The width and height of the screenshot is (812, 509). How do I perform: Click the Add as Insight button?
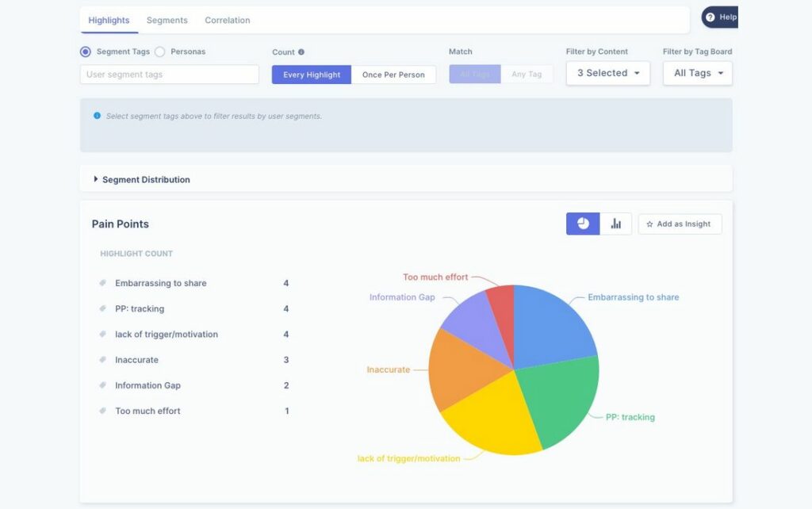[x=680, y=224]
